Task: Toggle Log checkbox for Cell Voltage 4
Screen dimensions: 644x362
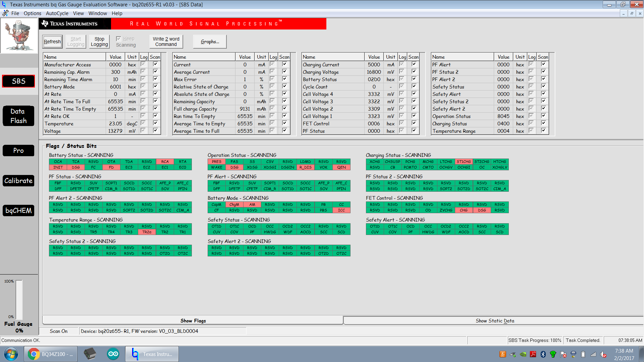Action: [402, 94]
